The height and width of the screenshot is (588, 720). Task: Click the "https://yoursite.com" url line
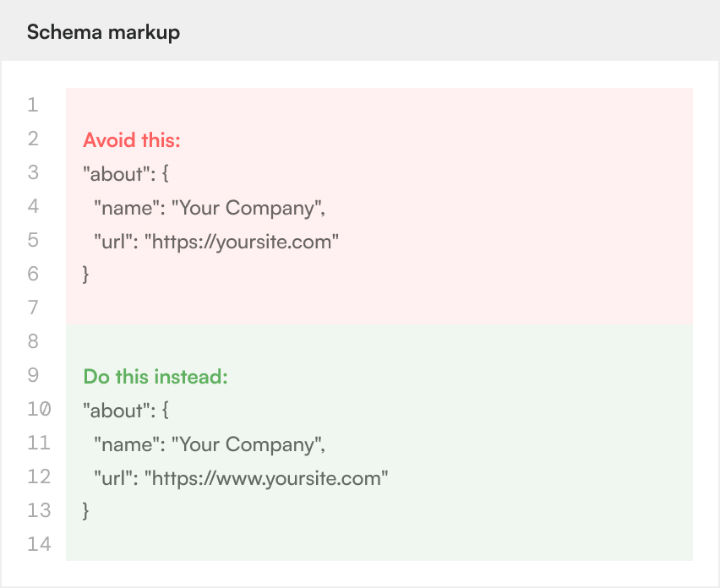(x=215, y=242)
